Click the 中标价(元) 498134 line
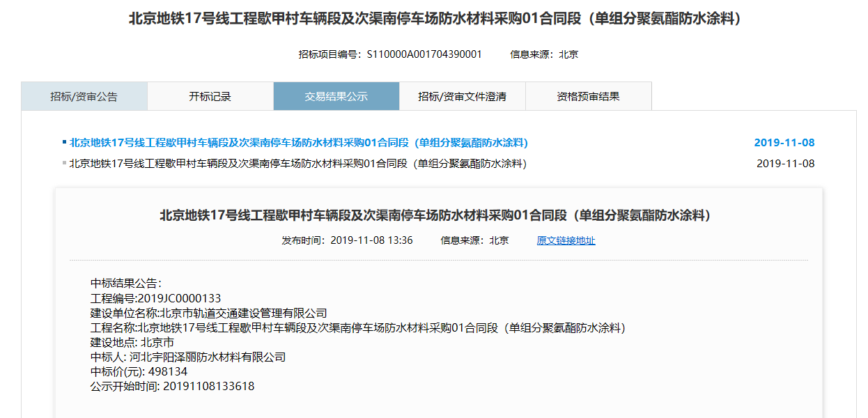The image size is (868, 418). point(139,371)
